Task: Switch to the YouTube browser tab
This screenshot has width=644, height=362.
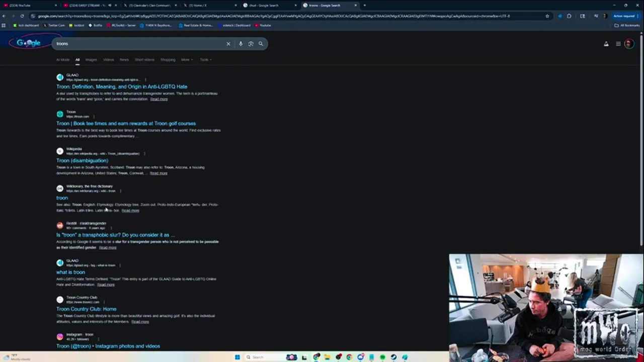Action: pos(29,6)
